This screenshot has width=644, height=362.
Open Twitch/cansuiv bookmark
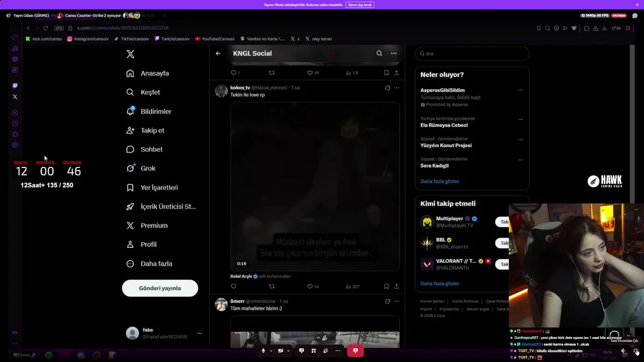click(x=172, y=39)
